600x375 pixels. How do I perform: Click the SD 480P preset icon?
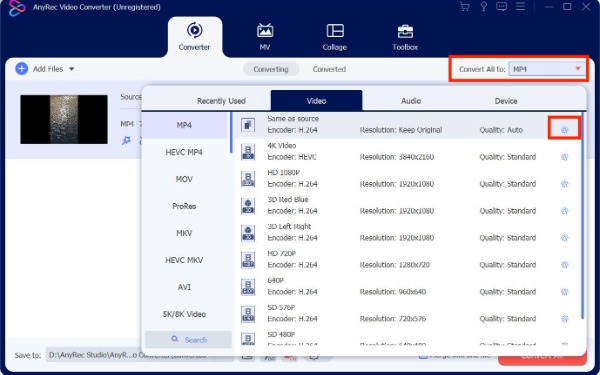(248, 339)
